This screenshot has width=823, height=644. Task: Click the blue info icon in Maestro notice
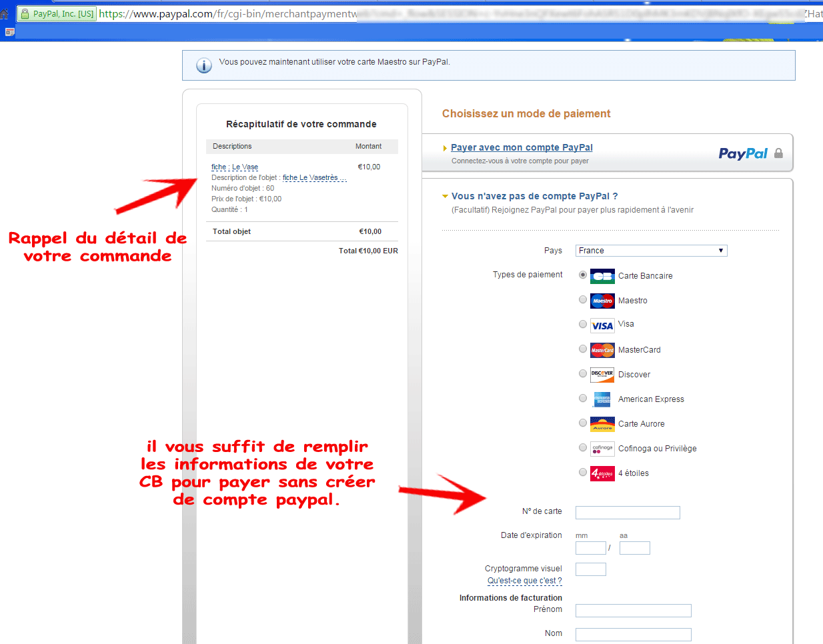(x=204, y=65)
